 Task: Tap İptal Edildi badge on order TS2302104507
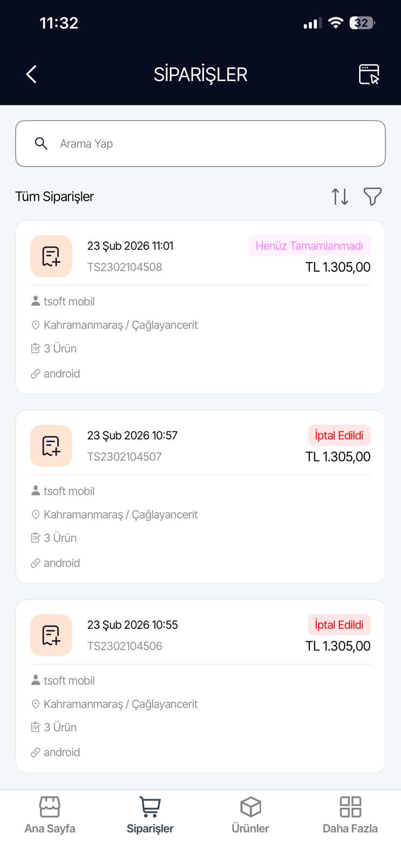click(339, 435)
